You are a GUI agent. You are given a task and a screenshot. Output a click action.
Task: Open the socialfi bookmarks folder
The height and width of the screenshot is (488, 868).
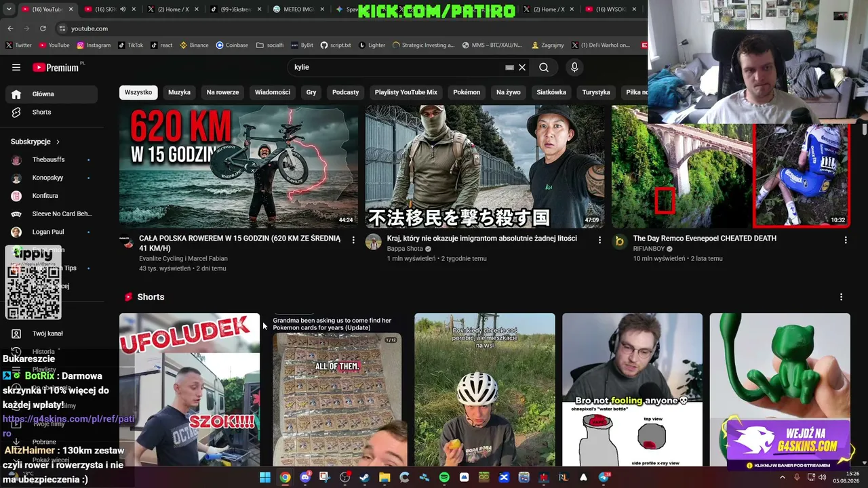270,45
